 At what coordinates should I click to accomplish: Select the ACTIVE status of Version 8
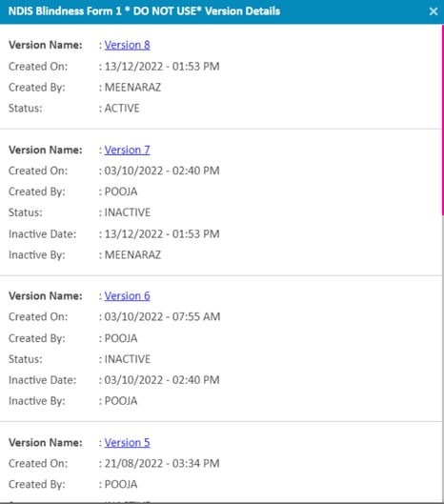pos(122,109)
